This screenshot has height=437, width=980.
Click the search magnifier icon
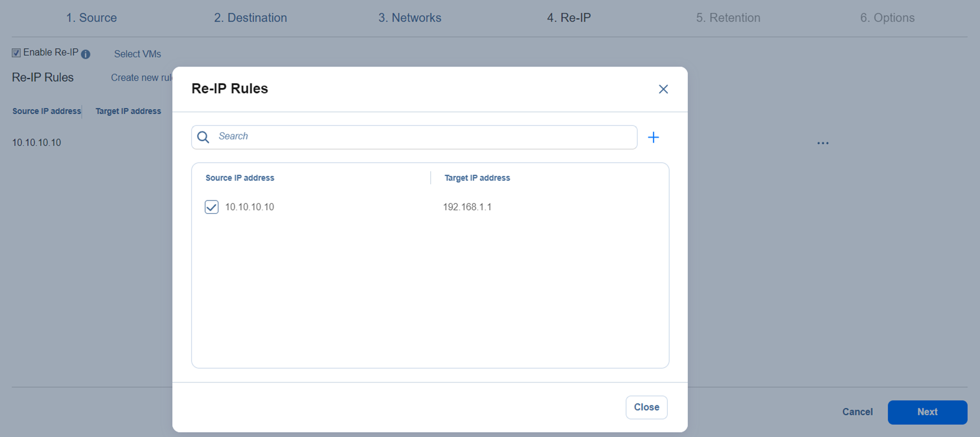[203, 137]
